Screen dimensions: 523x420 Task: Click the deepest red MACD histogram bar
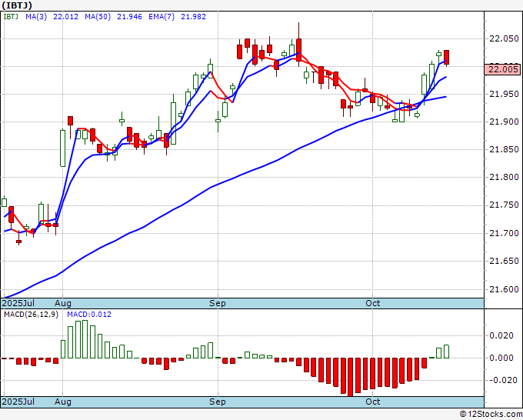pos(351,377)
